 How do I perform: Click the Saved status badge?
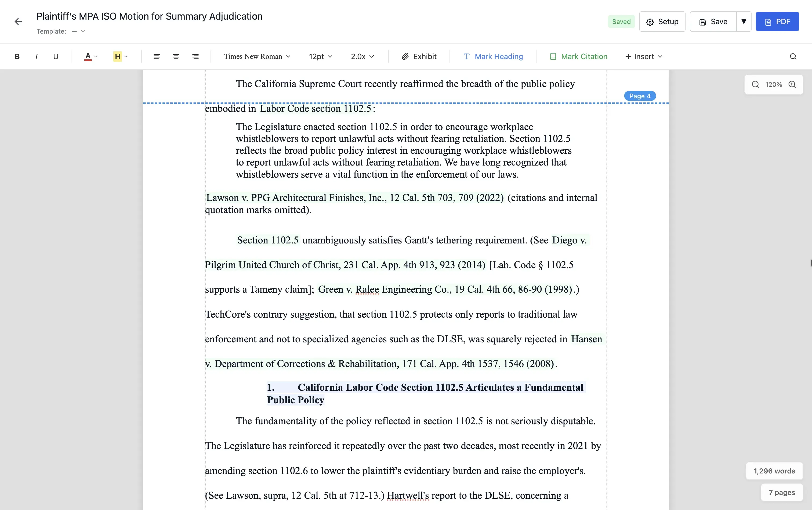(621, 21)
